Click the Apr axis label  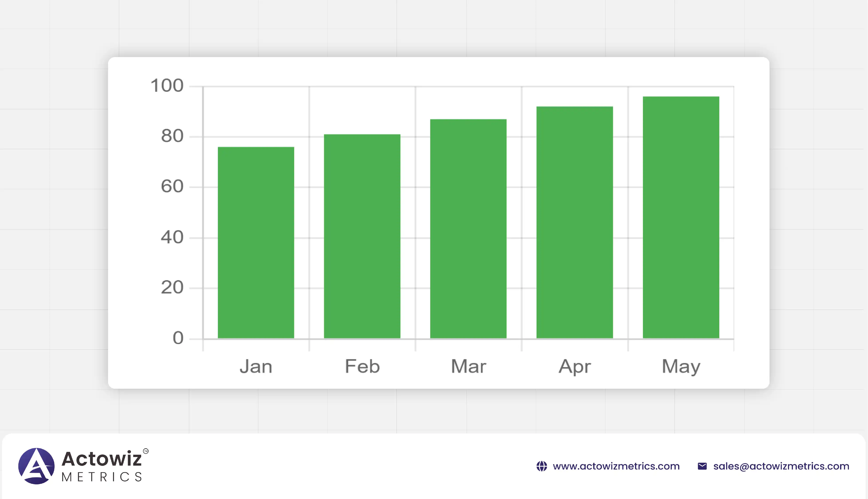pos(574,367)
